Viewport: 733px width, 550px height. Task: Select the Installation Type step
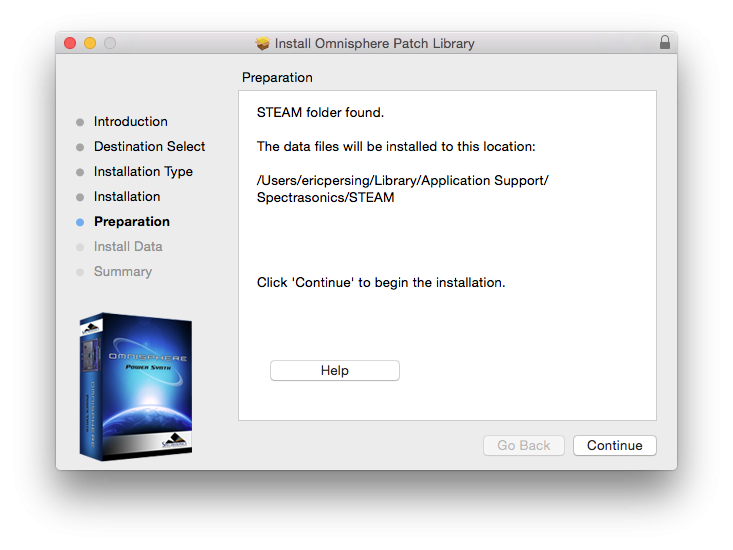[x=143, y=171]
